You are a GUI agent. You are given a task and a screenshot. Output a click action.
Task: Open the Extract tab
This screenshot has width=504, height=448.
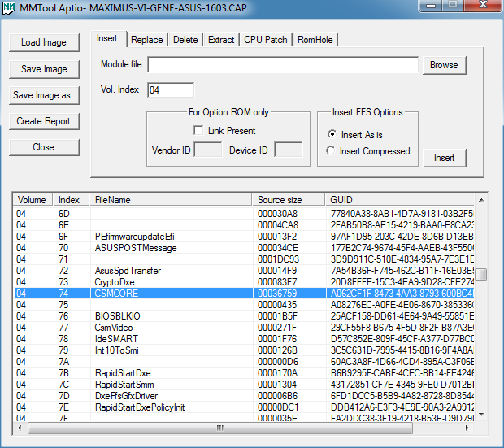point(221,40)
